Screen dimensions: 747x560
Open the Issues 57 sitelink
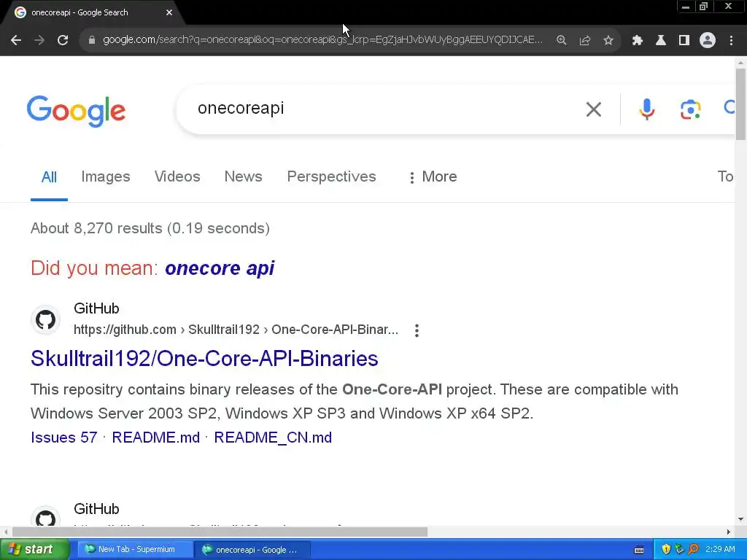click(64, 437)
